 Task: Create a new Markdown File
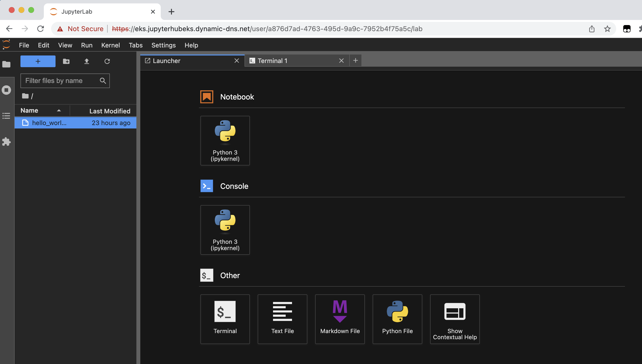[340, 317]
